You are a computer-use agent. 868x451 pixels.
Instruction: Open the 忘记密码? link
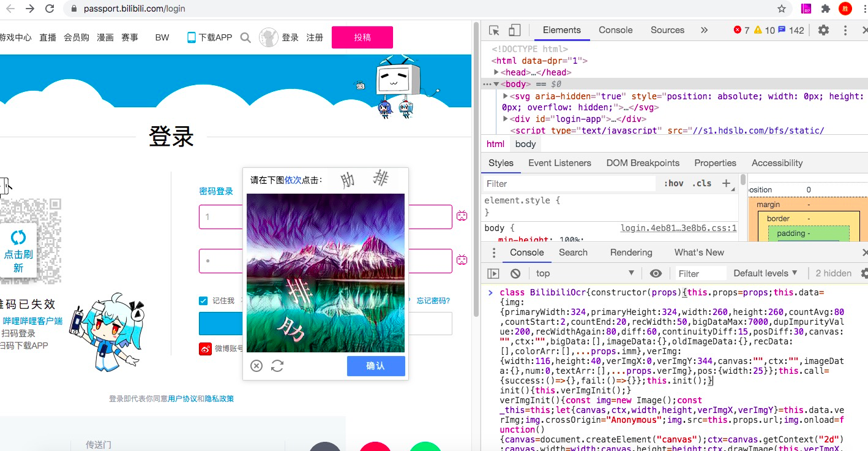[x=433, y=301]
